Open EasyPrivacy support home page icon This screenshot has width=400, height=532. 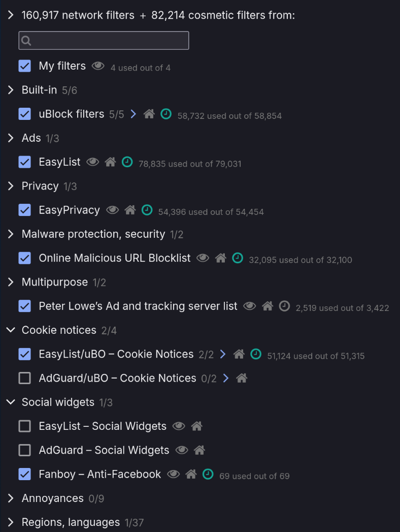pos(130,210)
